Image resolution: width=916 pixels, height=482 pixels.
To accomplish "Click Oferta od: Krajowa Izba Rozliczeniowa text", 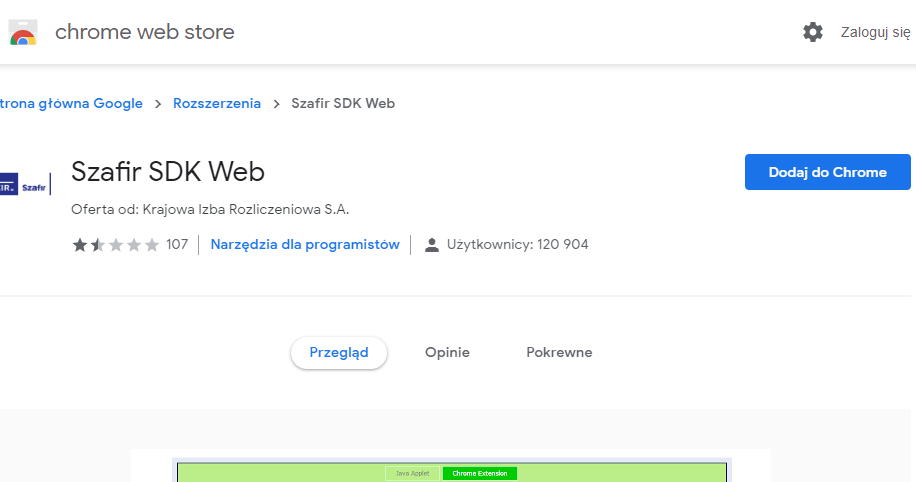I will coord(210,209).
